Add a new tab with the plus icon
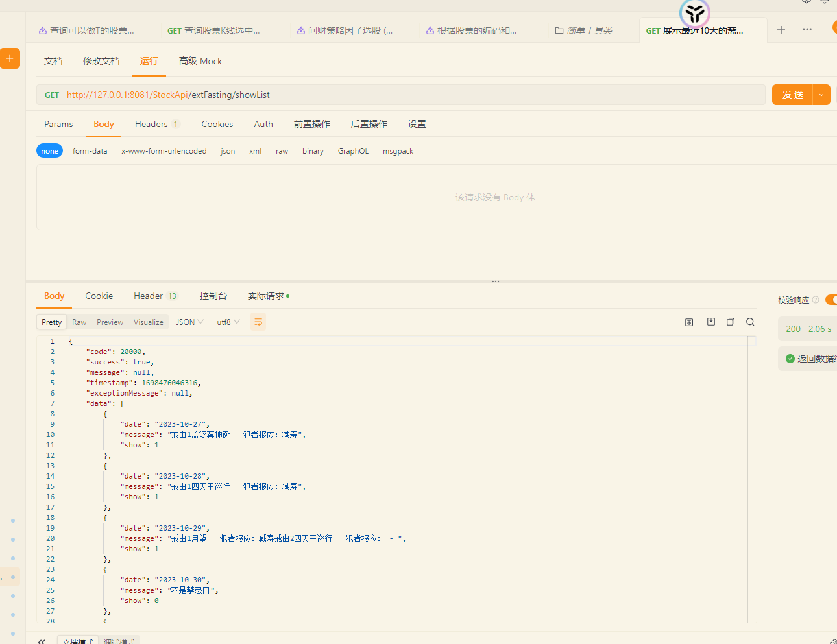This screenshot has width=837, height=644. click(781, 30)
